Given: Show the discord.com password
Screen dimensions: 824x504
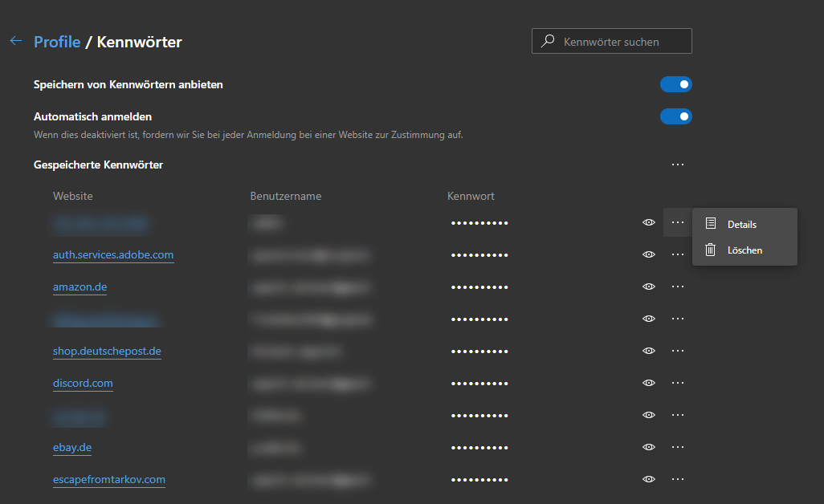Looking at the screenshot, I should click(x=649, y=383).
